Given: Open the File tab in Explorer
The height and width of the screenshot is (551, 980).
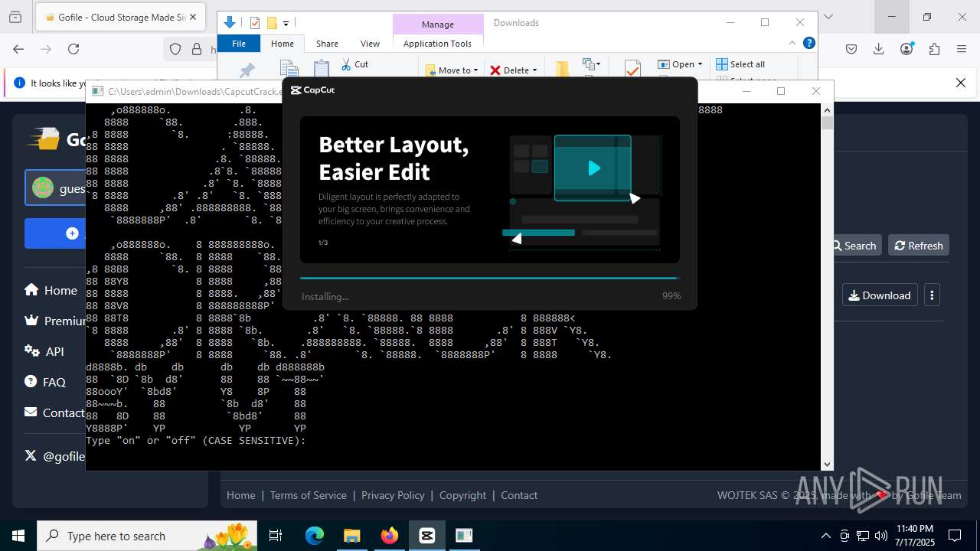Looking at the screenshot, I should point(239,44).
